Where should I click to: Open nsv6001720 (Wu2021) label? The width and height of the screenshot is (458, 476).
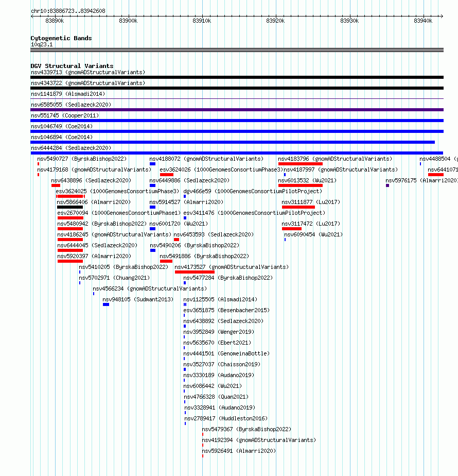coord(179,224)
